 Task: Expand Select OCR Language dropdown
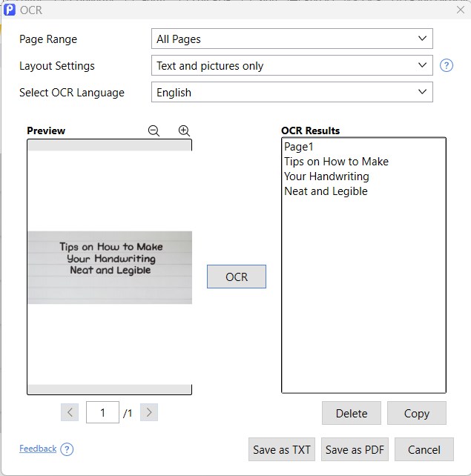(x=292, y=92)
